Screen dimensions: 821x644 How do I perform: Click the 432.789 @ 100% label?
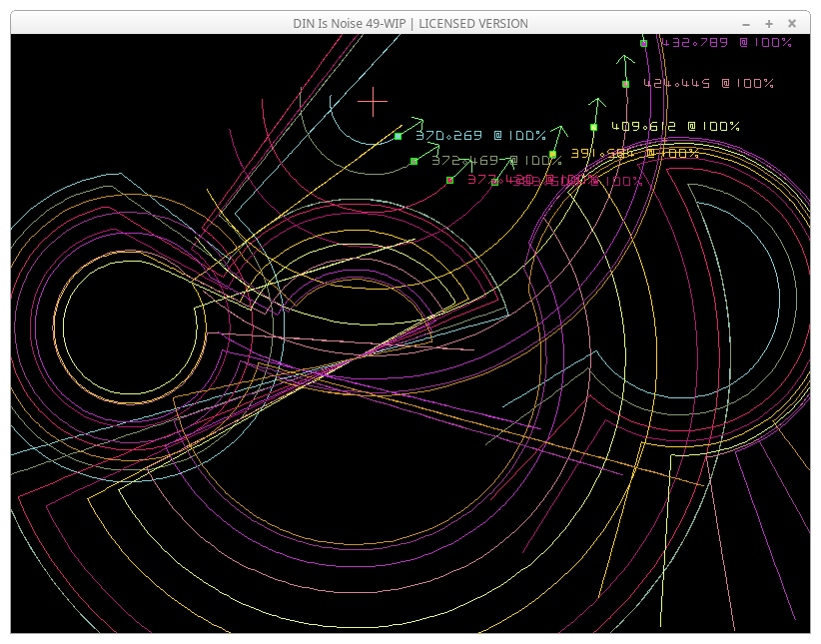point(726,42)
